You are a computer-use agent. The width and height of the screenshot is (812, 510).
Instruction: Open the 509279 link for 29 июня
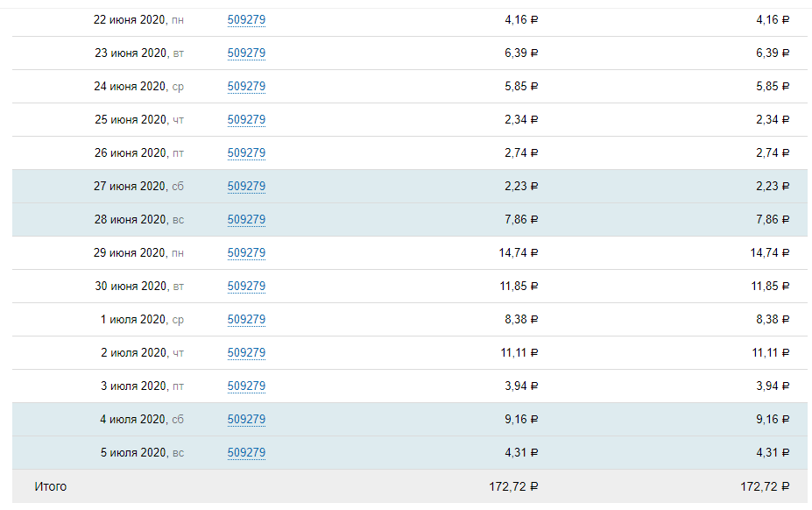(246, 253)
